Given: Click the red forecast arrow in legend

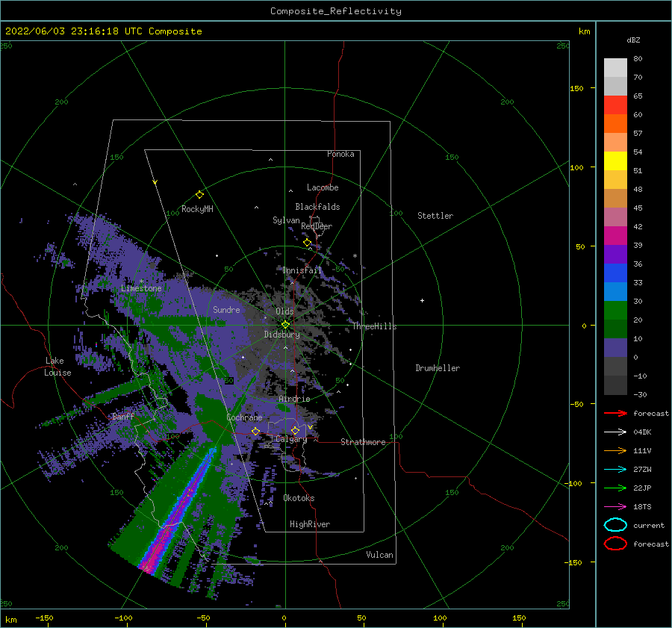Looking at the screenshot, I should click(615, 413).
